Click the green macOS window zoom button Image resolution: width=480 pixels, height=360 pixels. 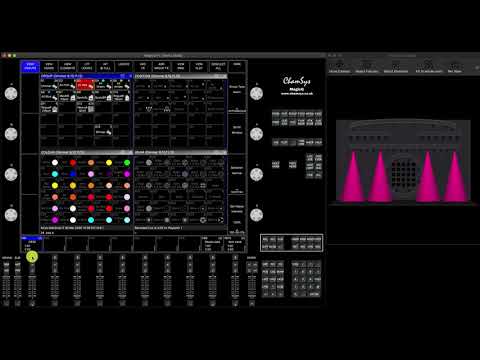coord(14,55)
